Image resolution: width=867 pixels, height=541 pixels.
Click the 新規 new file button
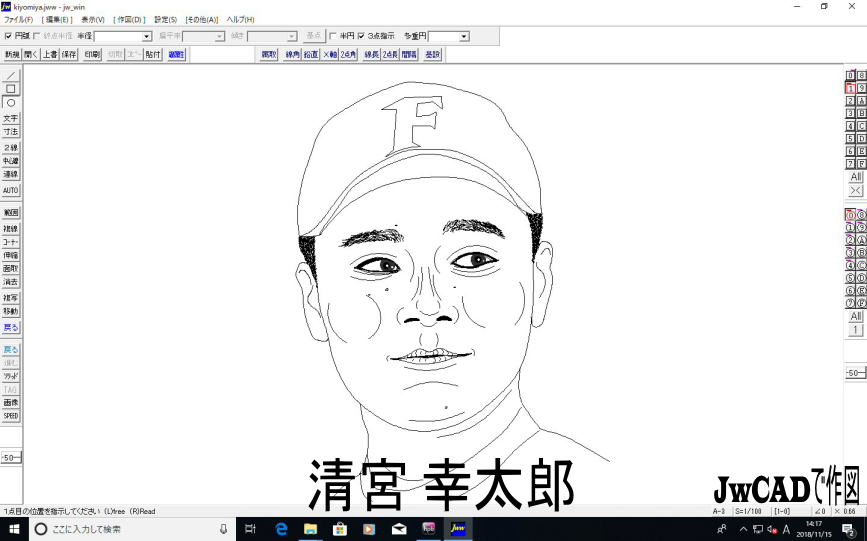click(12, 54)
